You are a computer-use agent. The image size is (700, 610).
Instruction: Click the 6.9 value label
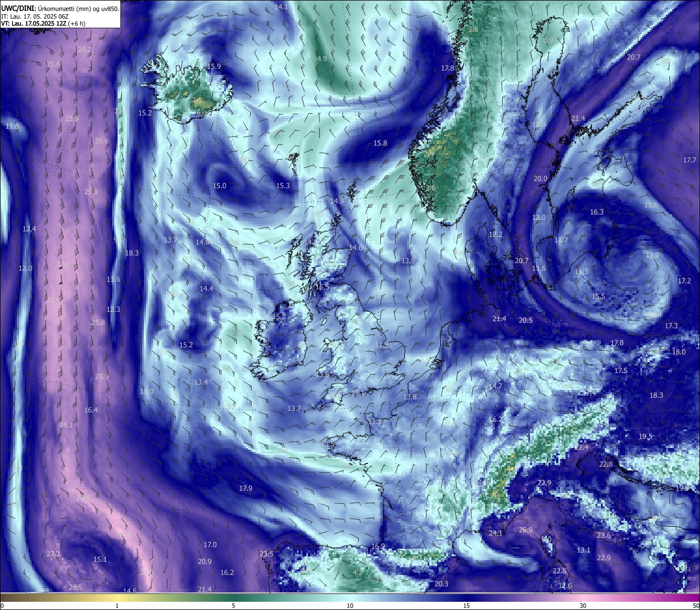(x=548, y=40)
